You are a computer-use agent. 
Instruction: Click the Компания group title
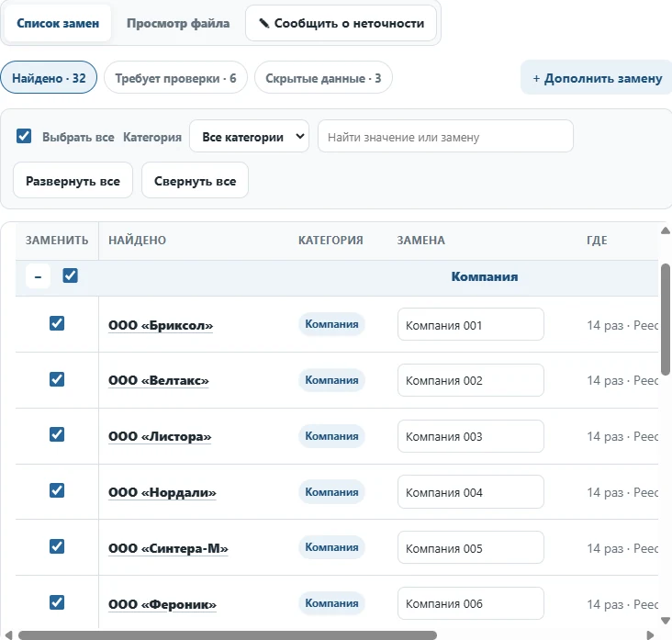pos(485,276)
